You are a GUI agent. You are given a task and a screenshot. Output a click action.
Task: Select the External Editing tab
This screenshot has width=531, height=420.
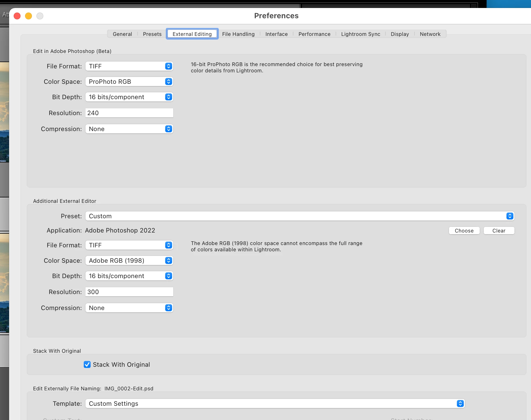pyautogui.click(x=192, y=34)
